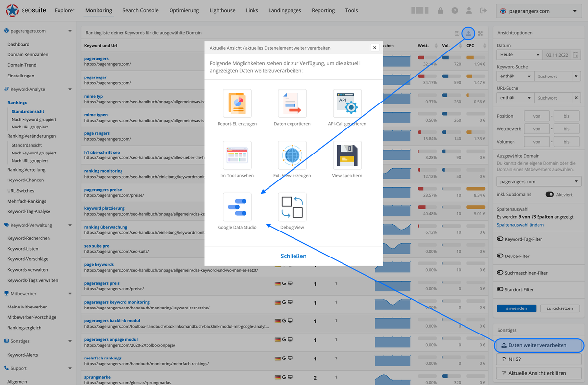The width and height of the screenshot is (588, 385).
Task: Toggle the Suchmaschinen-Filter switch
Action: coord(500,273)
